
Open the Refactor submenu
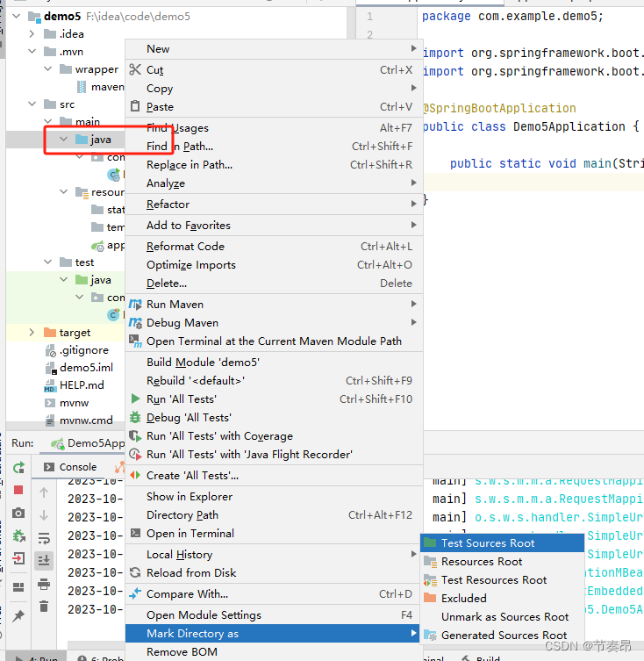(274, 204)
